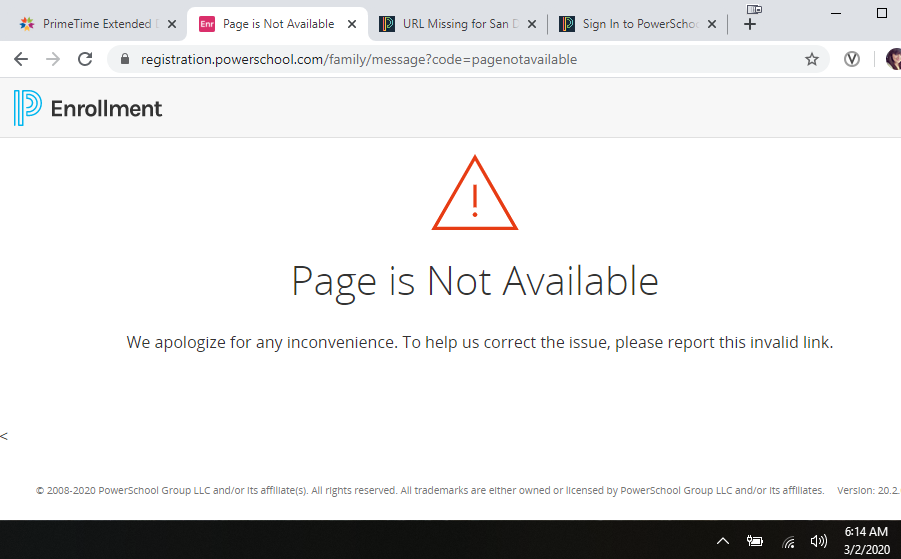
Task: Click the browser back arrow
Action: pyautogui.click(x=21, y=59)
